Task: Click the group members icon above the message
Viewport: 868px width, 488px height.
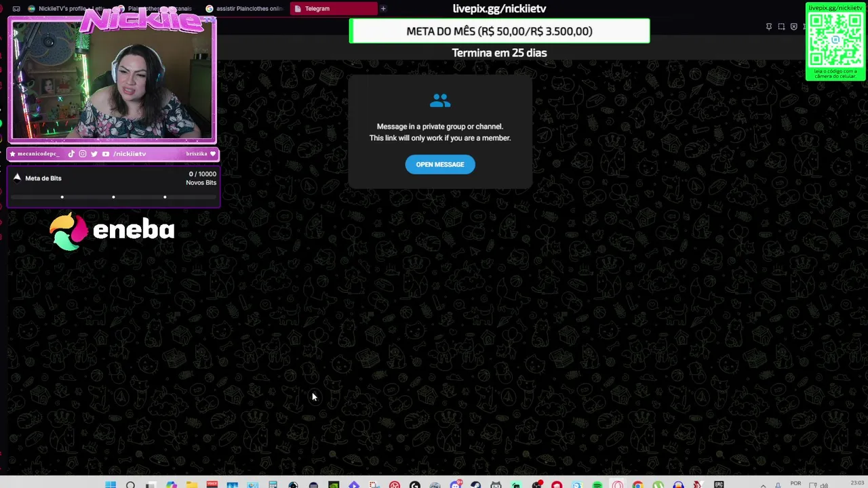Action: click(440, 100)
